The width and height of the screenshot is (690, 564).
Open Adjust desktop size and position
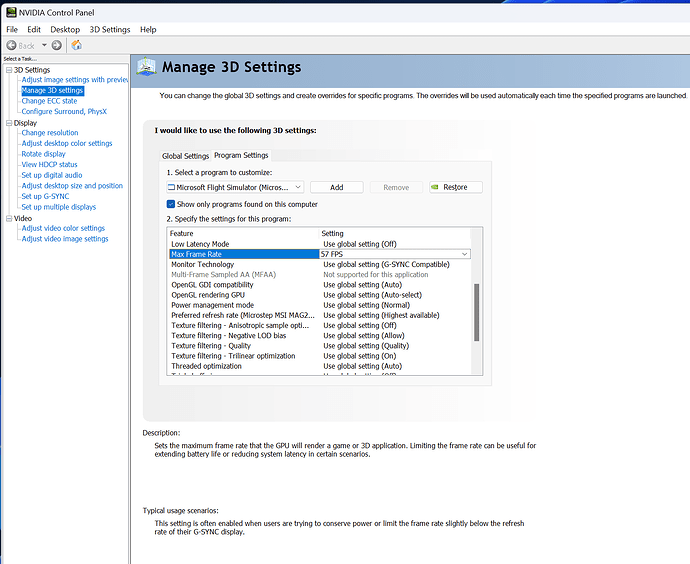(72, 185)
